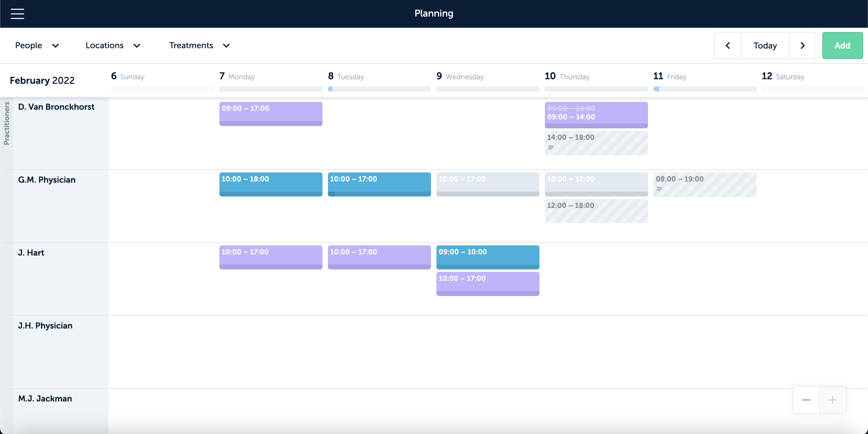
Task: Click the note icon on the 14:00–18:00 block
Action: [x=551, y=147]
